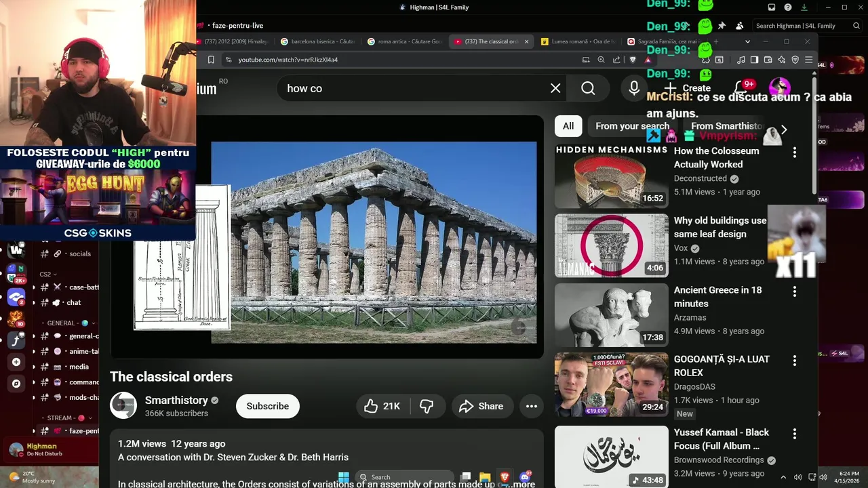This screenshot has height=488, width=868.
Task: Bookmark the page in browser address bar
Action: click(211, 60)
